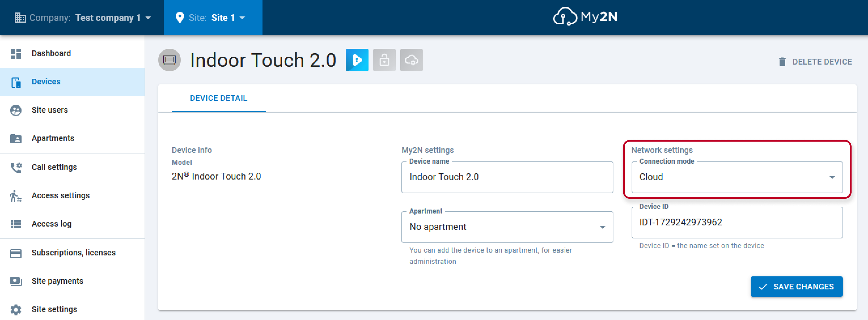Click the Devices icon in sidebar

pyautogui.click(x=16, y=82)
